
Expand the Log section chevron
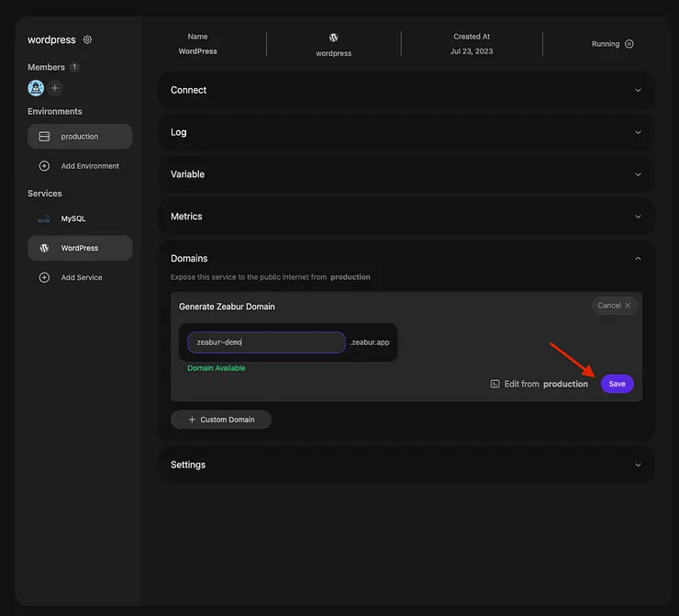(638, 132)
